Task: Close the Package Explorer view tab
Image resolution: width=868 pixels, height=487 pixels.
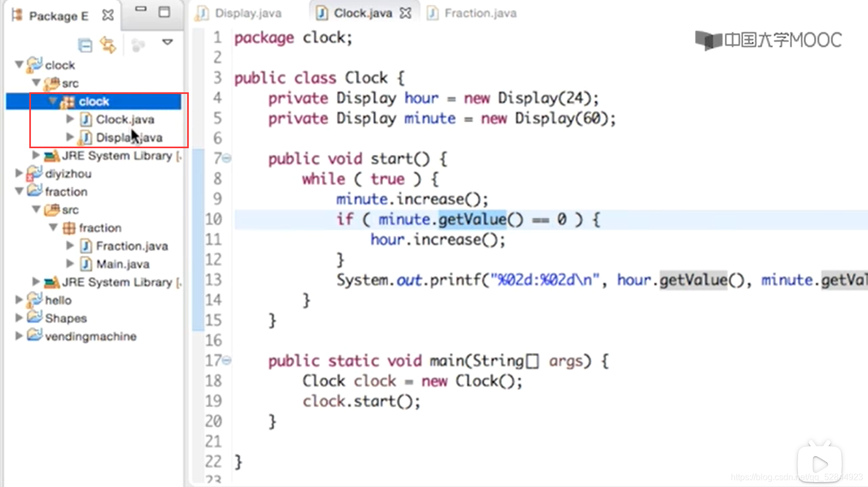Action: (108, 15)
